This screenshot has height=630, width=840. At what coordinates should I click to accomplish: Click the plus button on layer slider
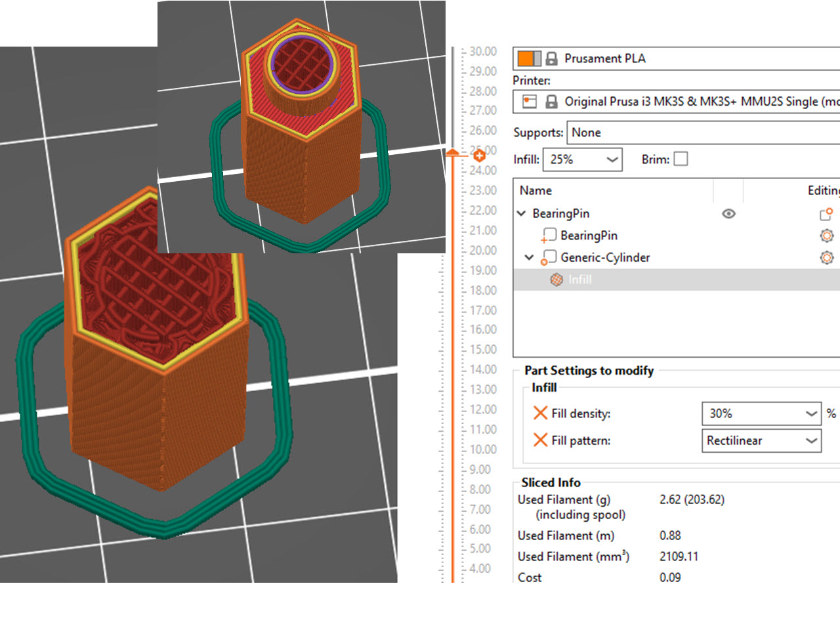[479, 156]
